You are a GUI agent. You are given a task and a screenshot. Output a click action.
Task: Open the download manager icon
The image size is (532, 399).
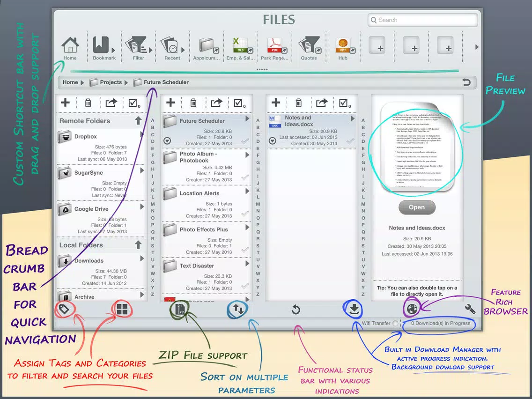tap(354, 309)
